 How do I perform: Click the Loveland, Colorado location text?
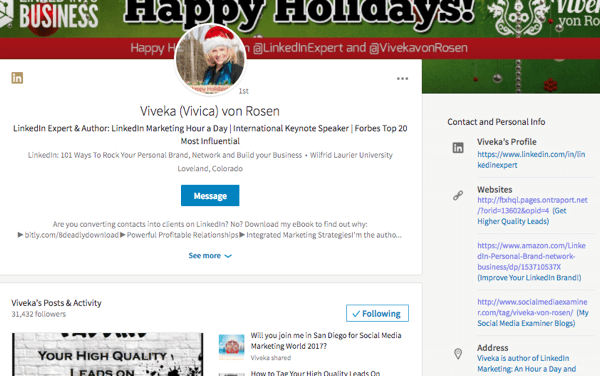coord(210,169)
